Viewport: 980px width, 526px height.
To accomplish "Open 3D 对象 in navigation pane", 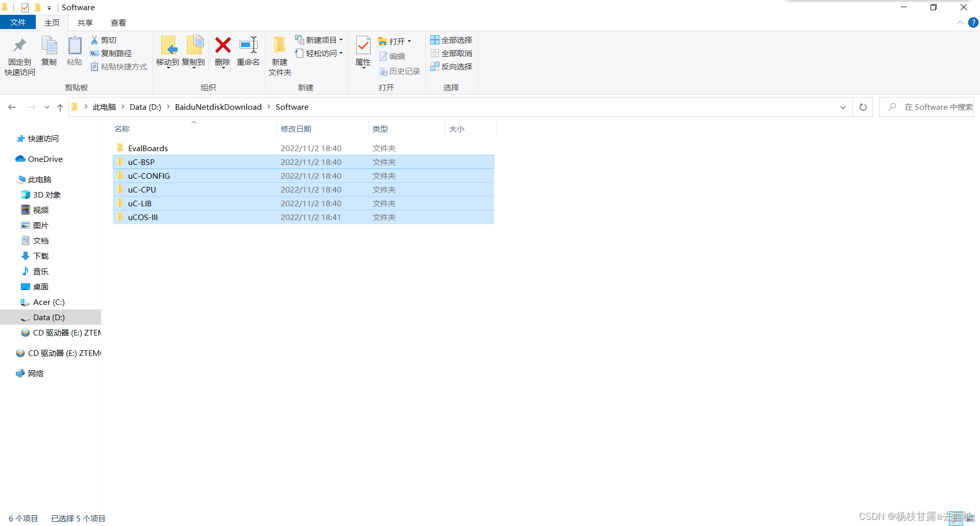I will pos(41,195).
